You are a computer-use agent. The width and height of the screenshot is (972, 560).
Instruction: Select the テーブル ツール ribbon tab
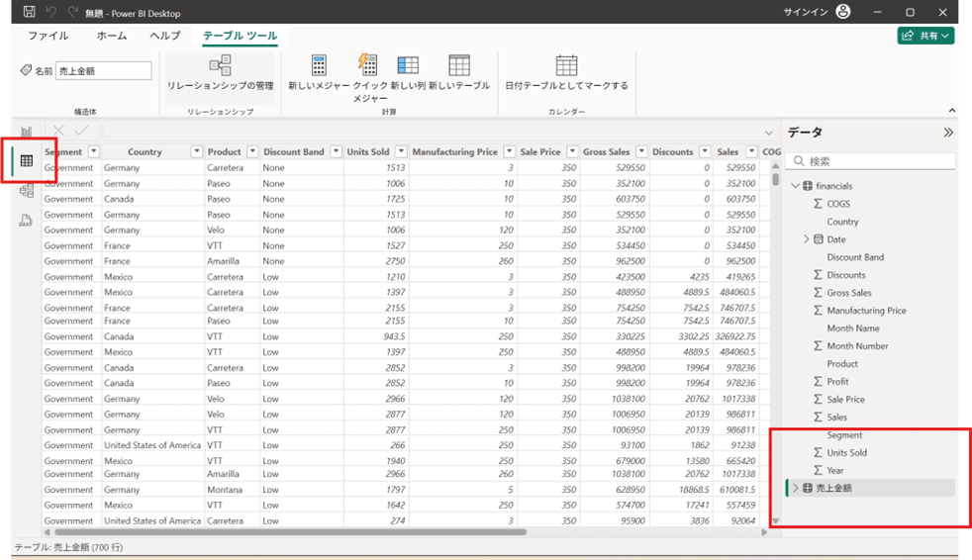240,36
